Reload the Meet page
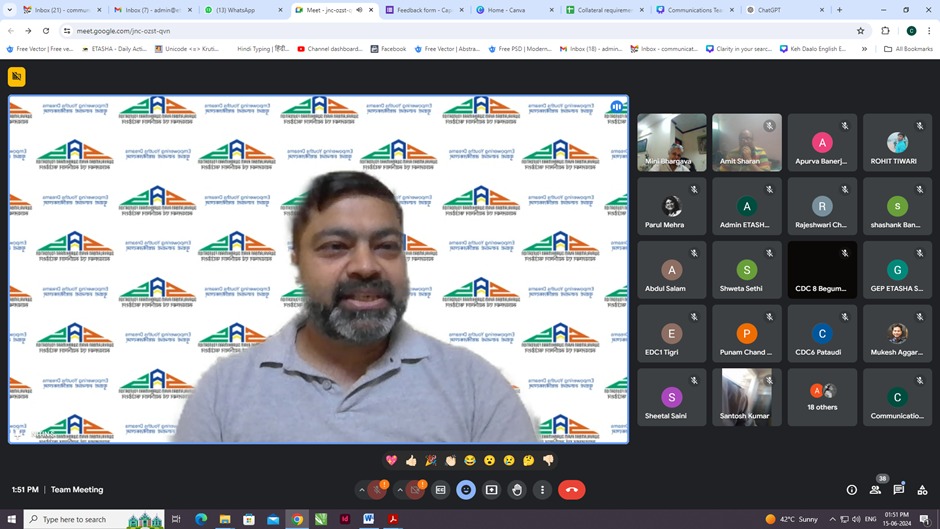Image resolution: width=940 pixels, height=529 pixels. [46, 31]
